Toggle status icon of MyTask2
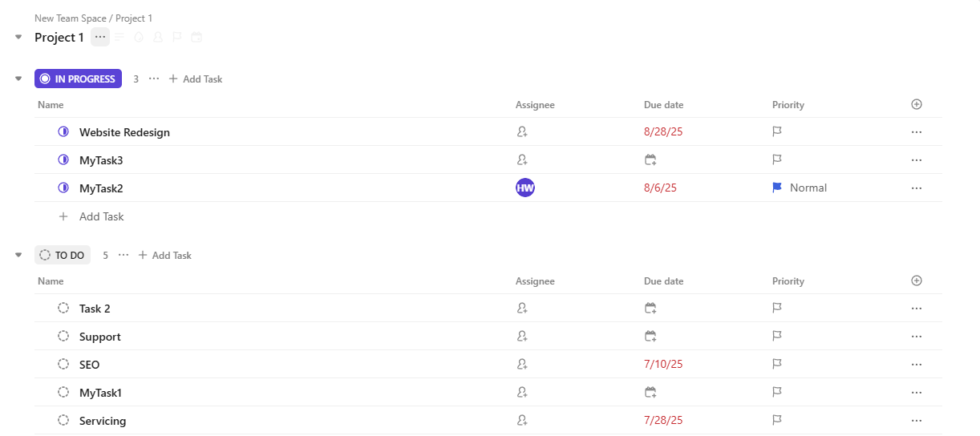The image size is (980, 436). [x=63, y=188]
